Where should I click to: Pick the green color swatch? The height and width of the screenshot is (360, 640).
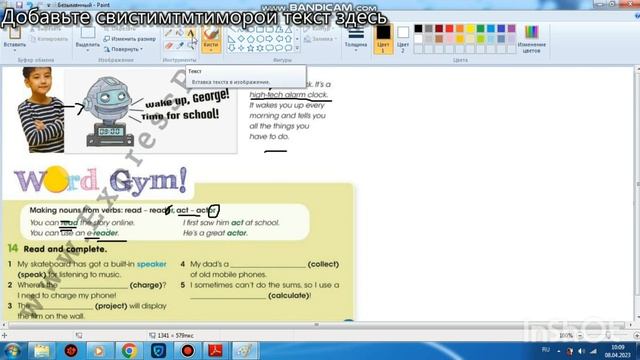coord(480,28)
